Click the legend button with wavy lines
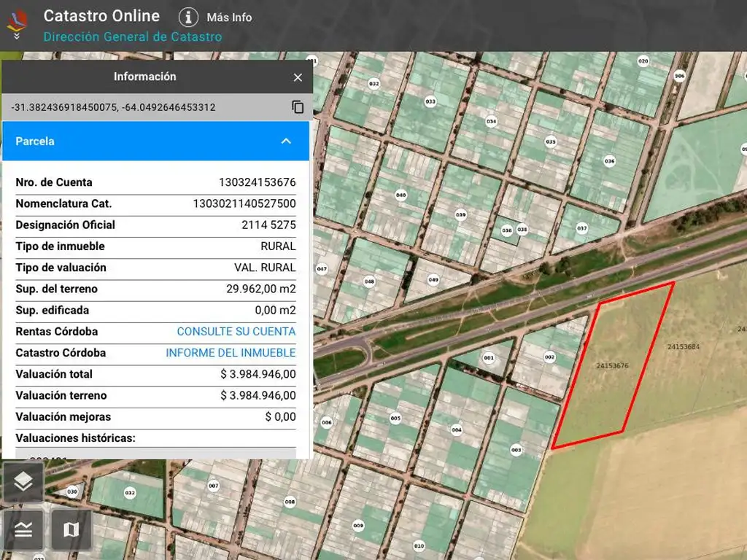Image resolution: width=747 pixels, height=560 pixels. [x=23, y=529]
